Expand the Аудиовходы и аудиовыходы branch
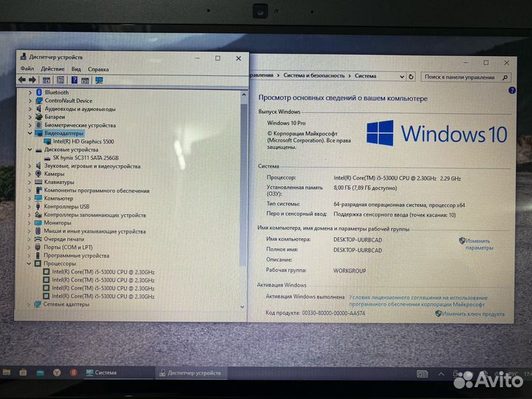Screen dimensions: 532x399 point(30,109)
